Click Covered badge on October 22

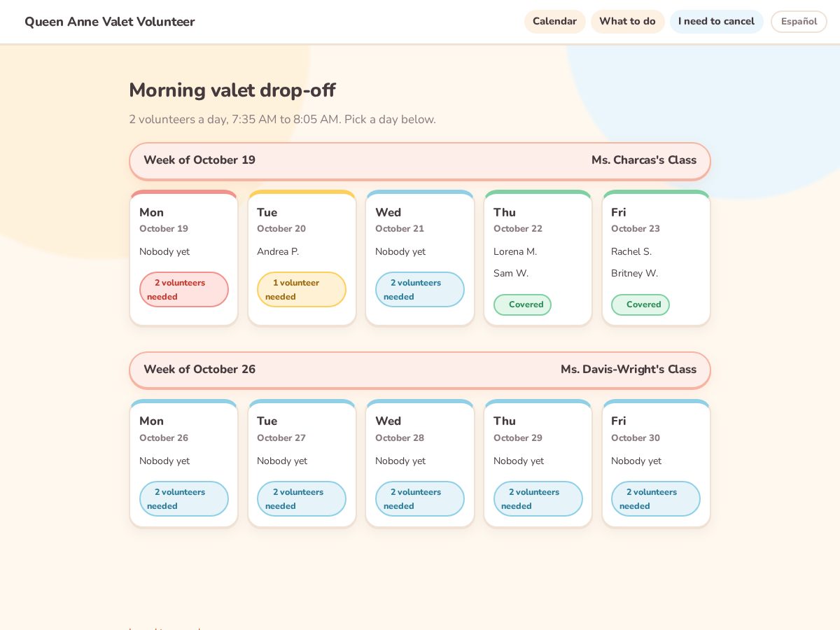pos(522,304)
